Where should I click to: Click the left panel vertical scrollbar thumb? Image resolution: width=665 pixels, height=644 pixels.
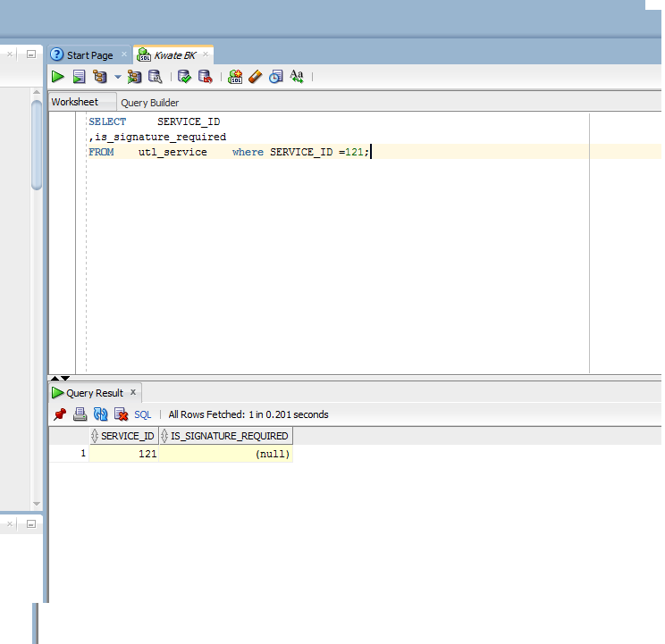pos(37,145)
